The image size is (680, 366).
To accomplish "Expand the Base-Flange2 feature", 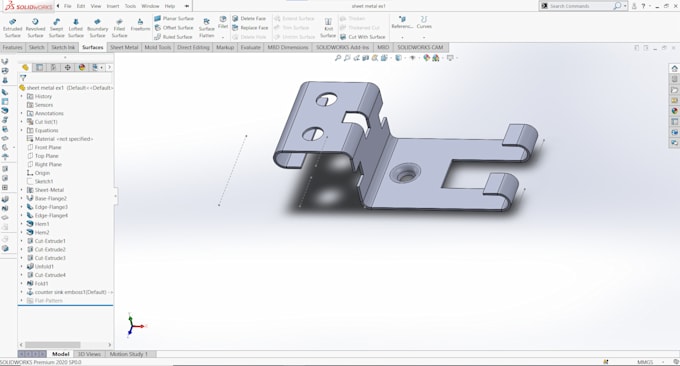I will click(x=22, y=198).
